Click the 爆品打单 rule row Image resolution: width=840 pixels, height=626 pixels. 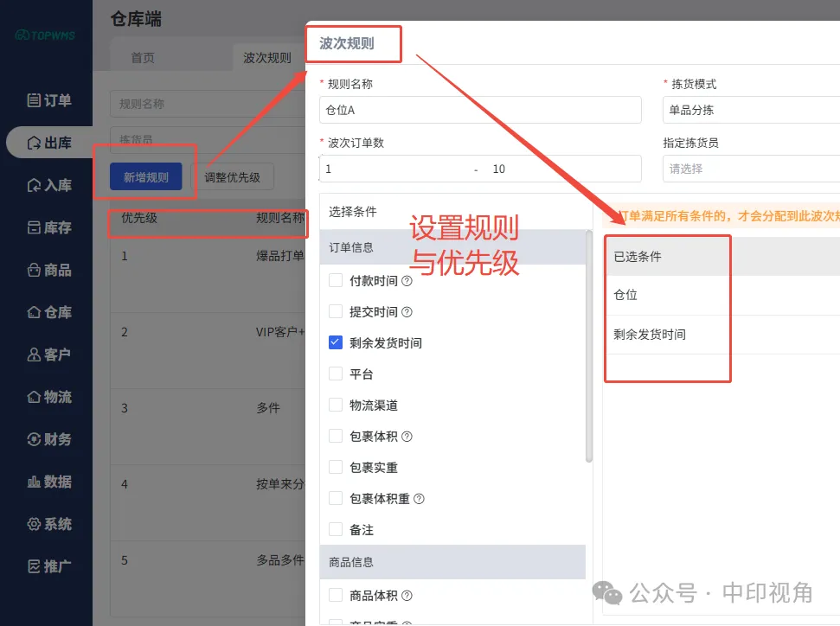pos(208,275)
